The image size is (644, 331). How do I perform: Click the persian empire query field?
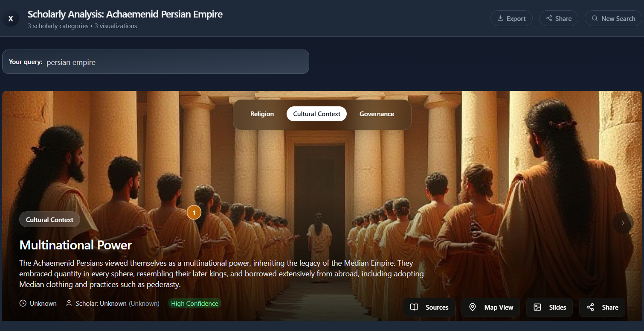[156, 62]
